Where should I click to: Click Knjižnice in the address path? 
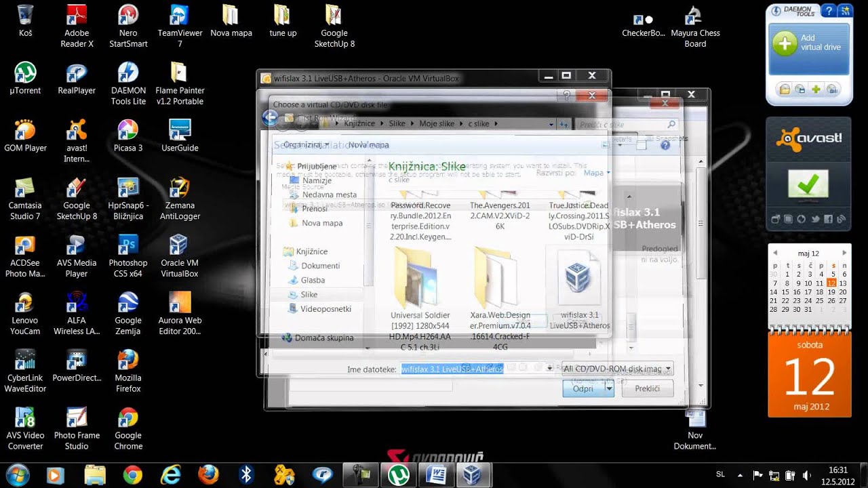[x=359, y=123]
